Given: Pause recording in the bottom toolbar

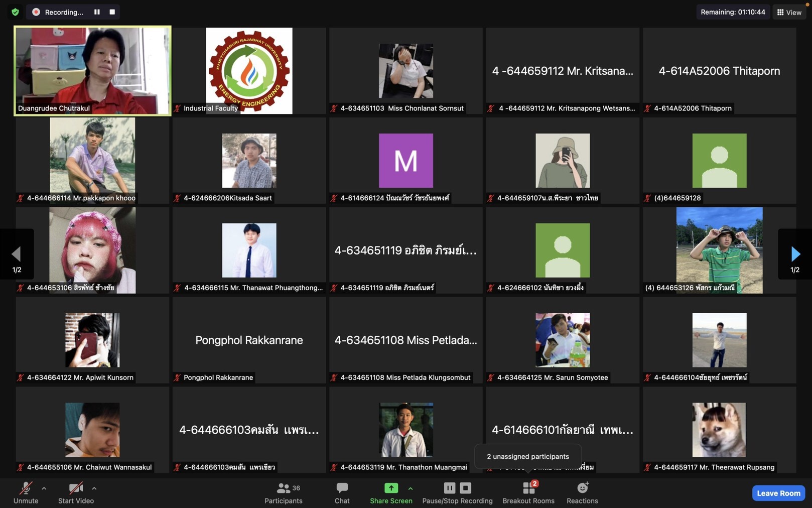Looking at the screenshot, I should [x=450, y=488].
